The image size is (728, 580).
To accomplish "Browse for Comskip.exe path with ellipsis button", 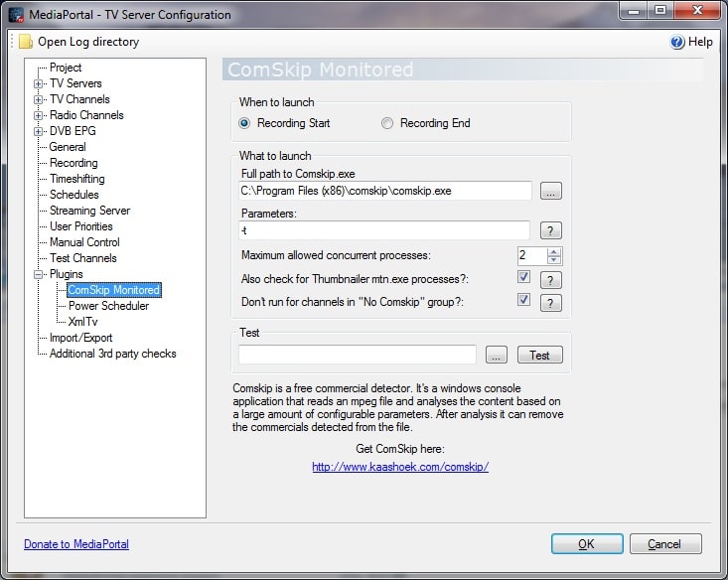I will [550, 191].
